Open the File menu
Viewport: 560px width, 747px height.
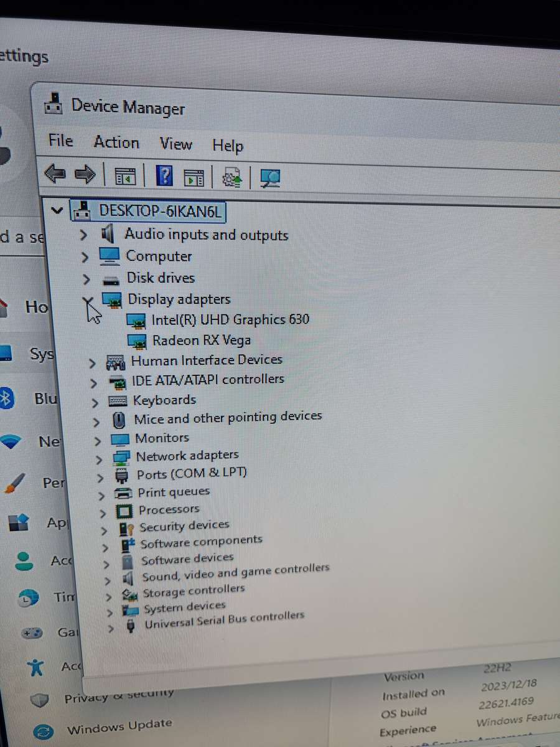pyautogui.click(x=60, y=141)
